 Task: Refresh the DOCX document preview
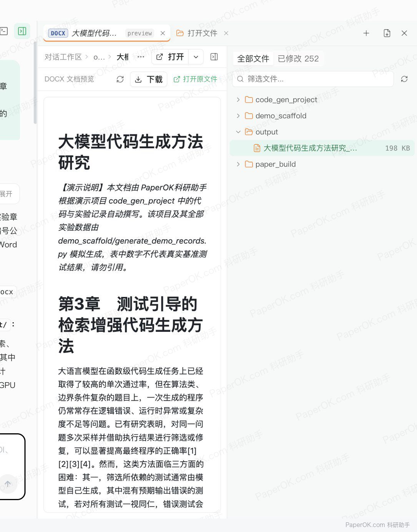120,79
